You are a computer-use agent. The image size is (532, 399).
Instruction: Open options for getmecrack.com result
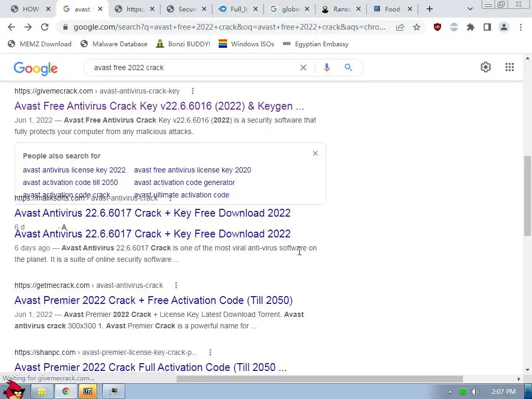(x=176, y=285)
